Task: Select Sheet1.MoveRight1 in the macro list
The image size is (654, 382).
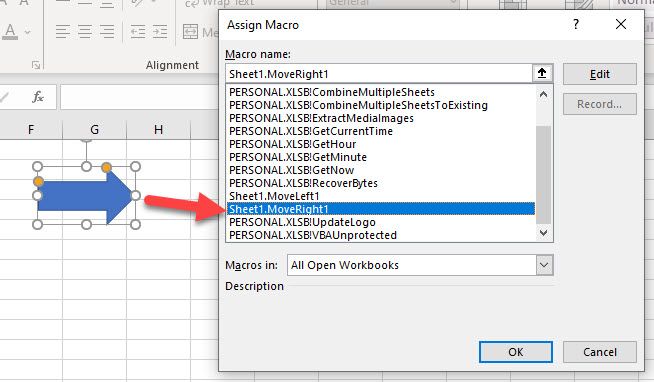Action: tap(381, 209)
